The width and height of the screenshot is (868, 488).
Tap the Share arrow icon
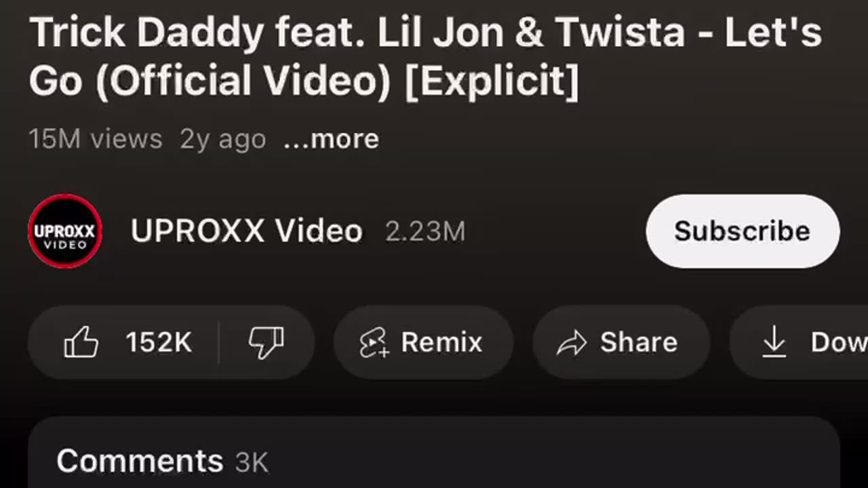point(571,343)
